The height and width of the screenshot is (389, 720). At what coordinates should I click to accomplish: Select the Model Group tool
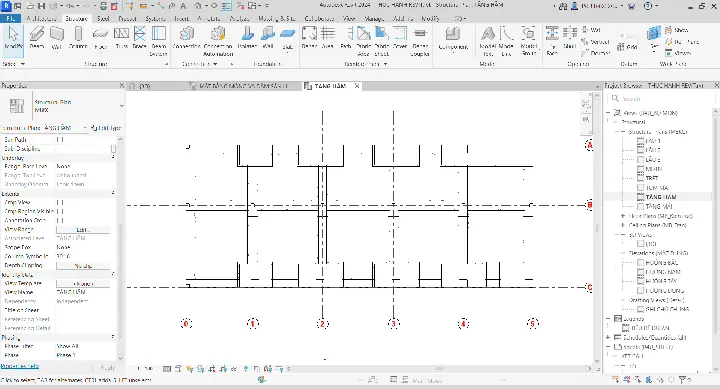click(529, 40)
